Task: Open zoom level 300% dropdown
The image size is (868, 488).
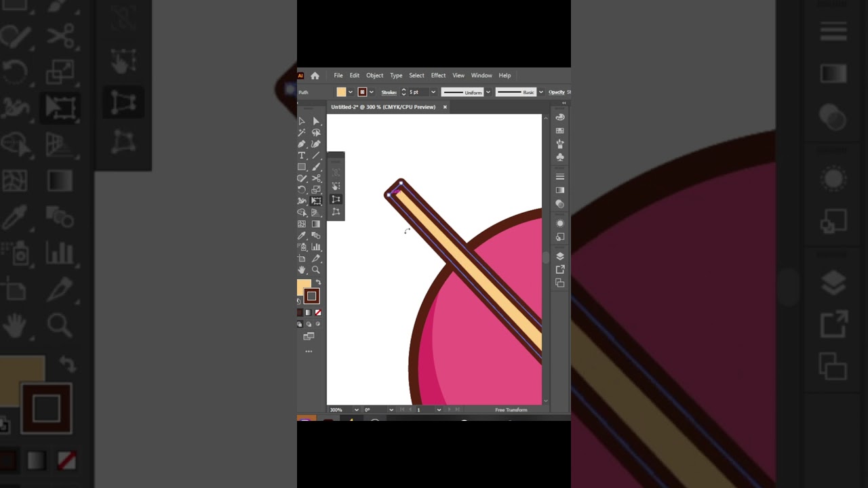Action: [356, 409]
